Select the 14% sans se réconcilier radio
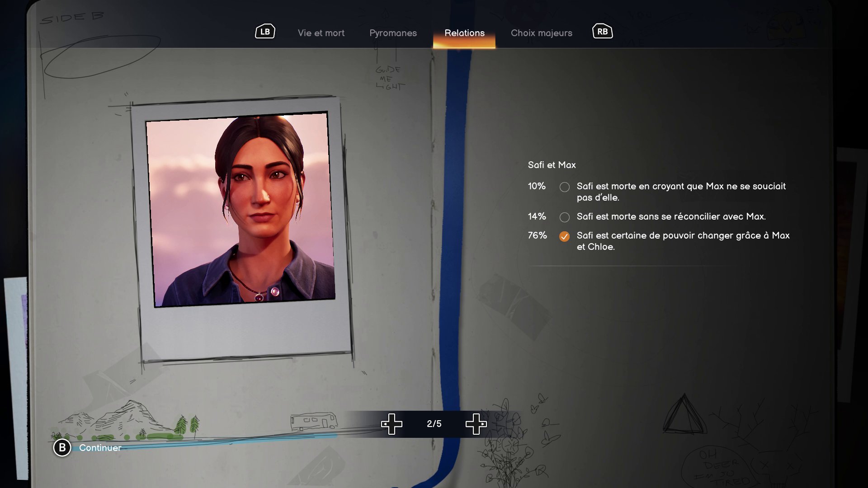868x488 pixels. [x=564, y=217]
